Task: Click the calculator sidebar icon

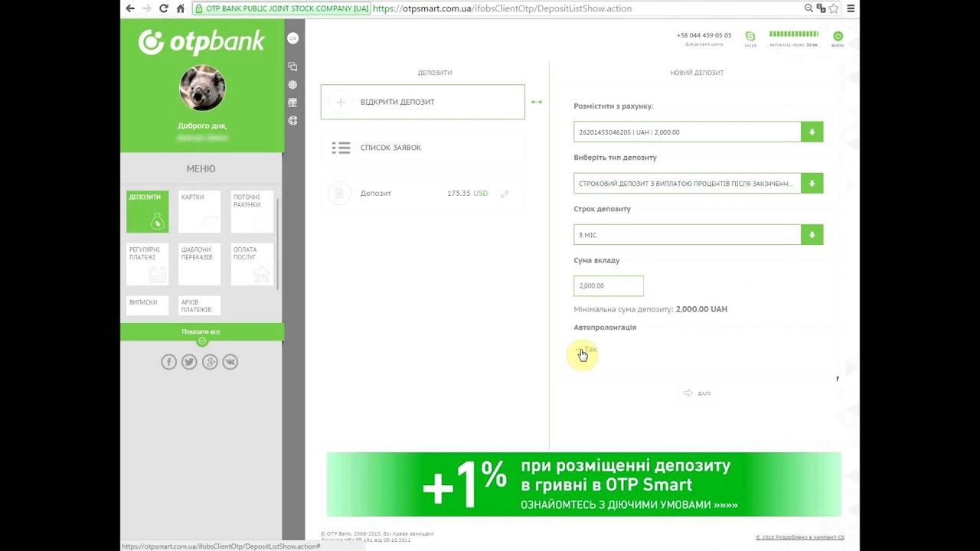Action: (x=292, y=103)
